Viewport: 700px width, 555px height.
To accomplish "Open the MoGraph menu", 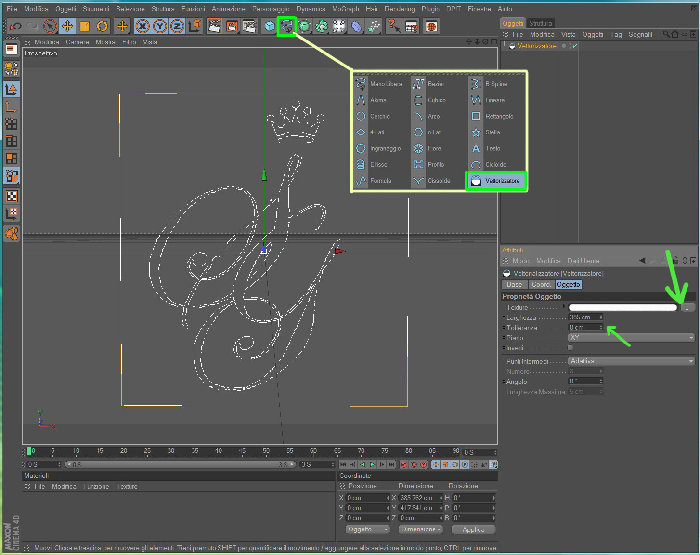I will click(346, 8).
